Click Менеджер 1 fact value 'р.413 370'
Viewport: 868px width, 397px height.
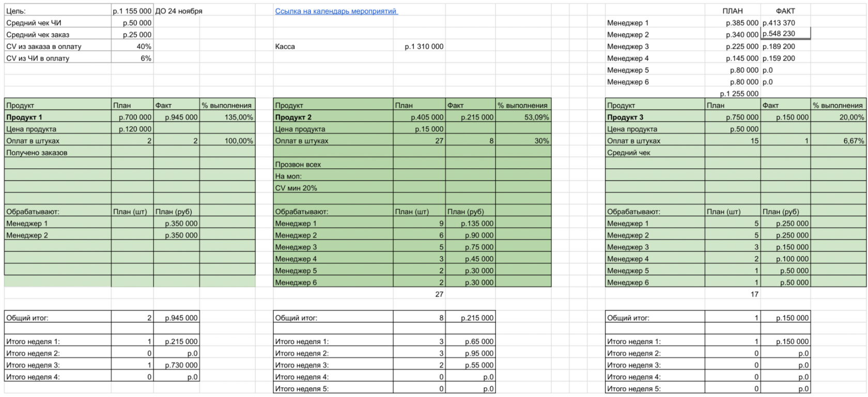pyautogui.click(x=785, y=23)
